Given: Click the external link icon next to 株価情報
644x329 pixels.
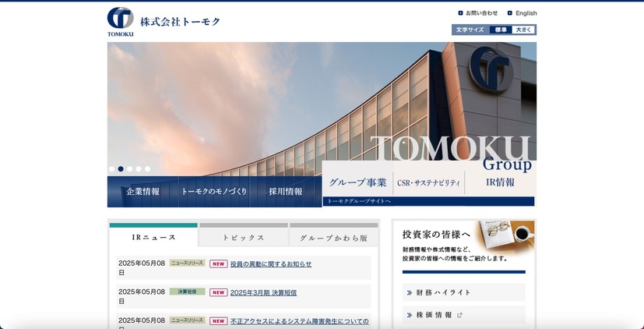Looking at the screenshot, I should [459, 315].
